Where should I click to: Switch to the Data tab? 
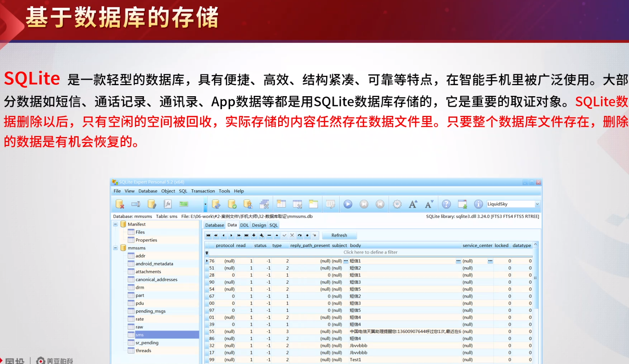(x=232, y=225)
